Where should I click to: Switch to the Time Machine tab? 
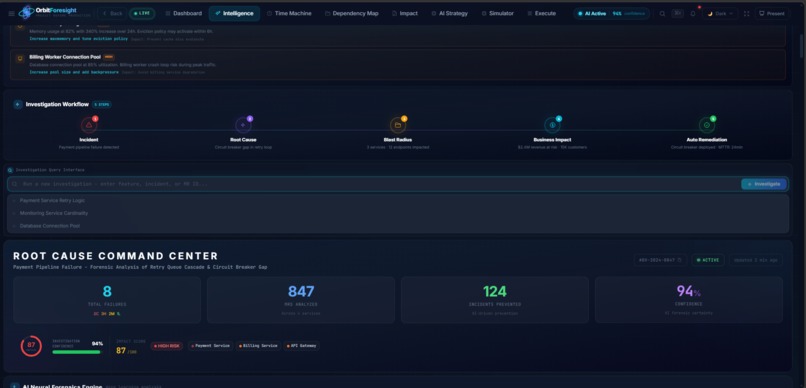click(x=289, y=13)
